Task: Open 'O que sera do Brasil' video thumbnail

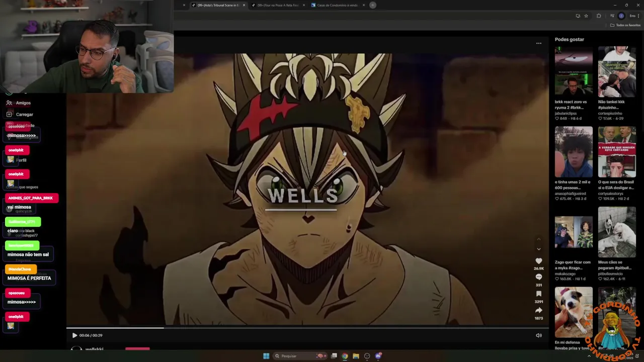Action: tap(617, 152)
